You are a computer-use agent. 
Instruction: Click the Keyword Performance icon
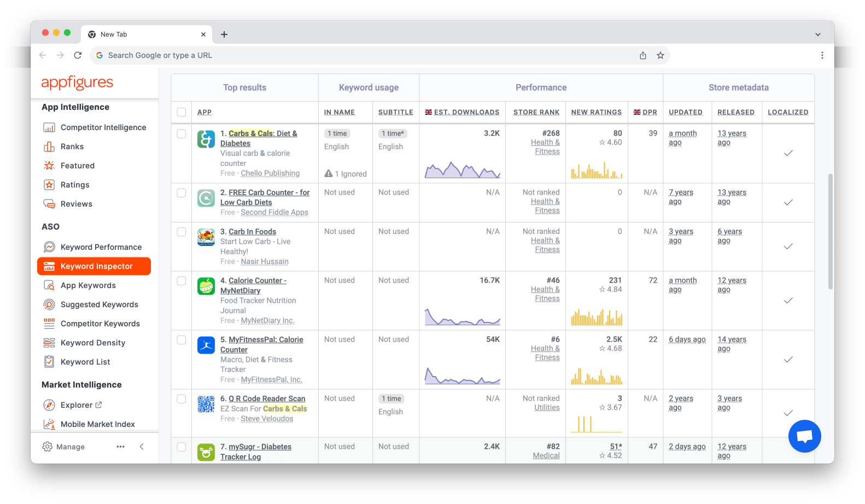[49, 247]
